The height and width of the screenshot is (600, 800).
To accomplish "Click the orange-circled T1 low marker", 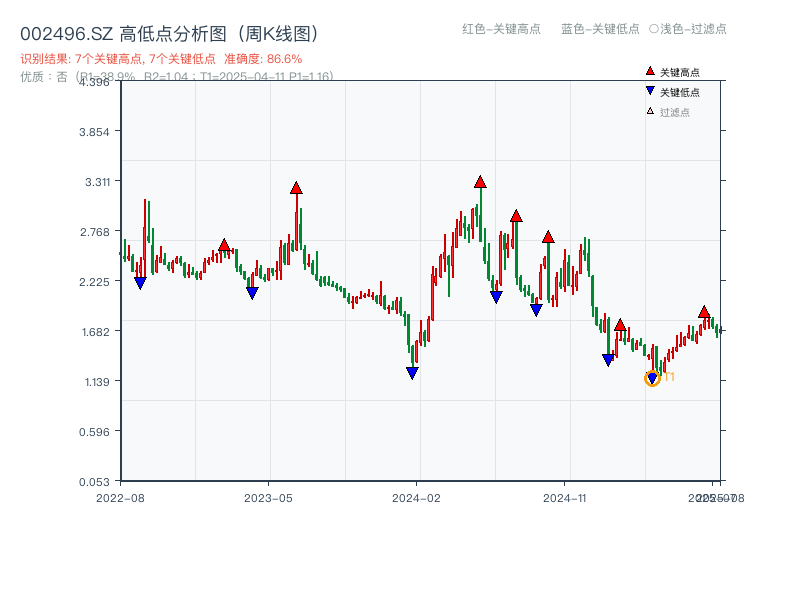I will pyautogui.click(x=652, y=378).
